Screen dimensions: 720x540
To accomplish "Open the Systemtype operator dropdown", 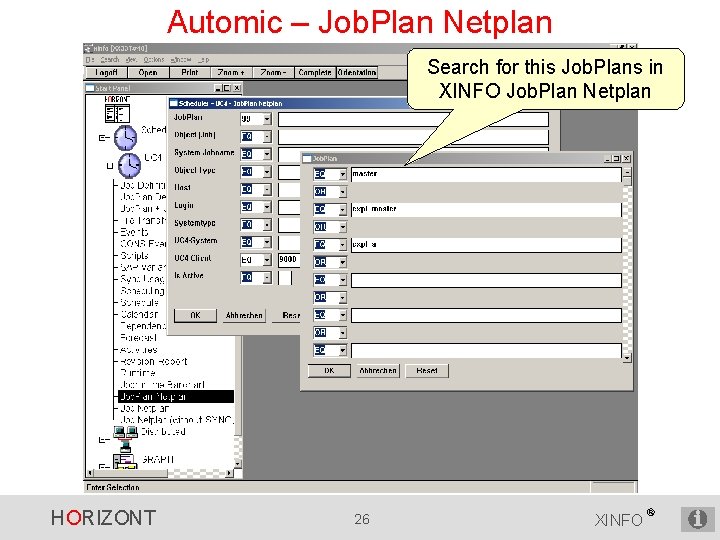I will (267, 225).
